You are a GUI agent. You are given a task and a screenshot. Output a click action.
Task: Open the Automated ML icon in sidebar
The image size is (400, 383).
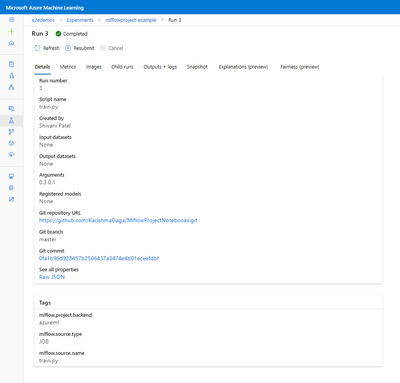(x=12, y=76)
